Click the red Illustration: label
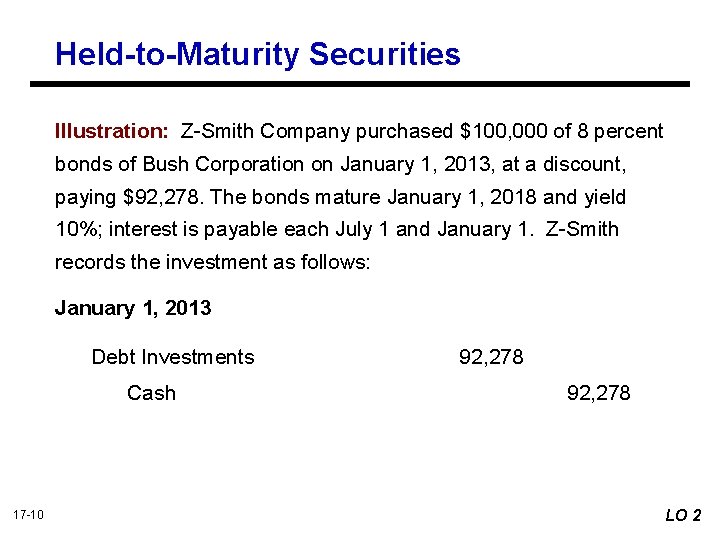The image size is (720, 540). tap(112, 131)
